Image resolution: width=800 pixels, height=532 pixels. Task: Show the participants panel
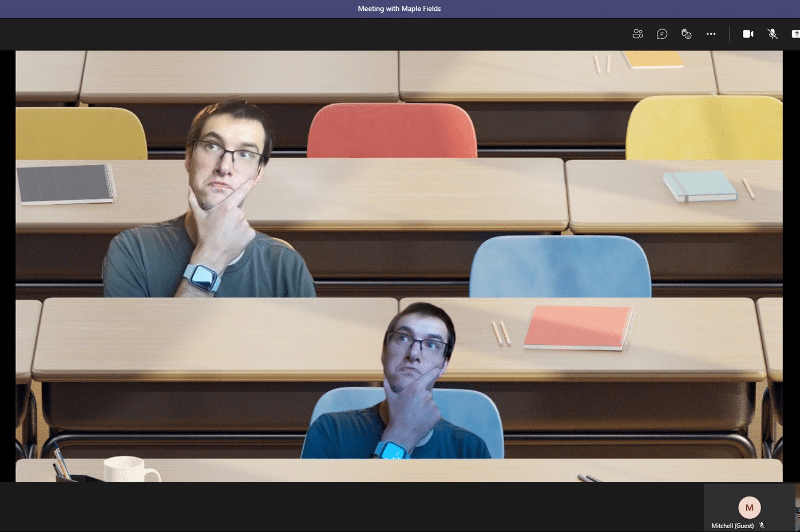637,34
